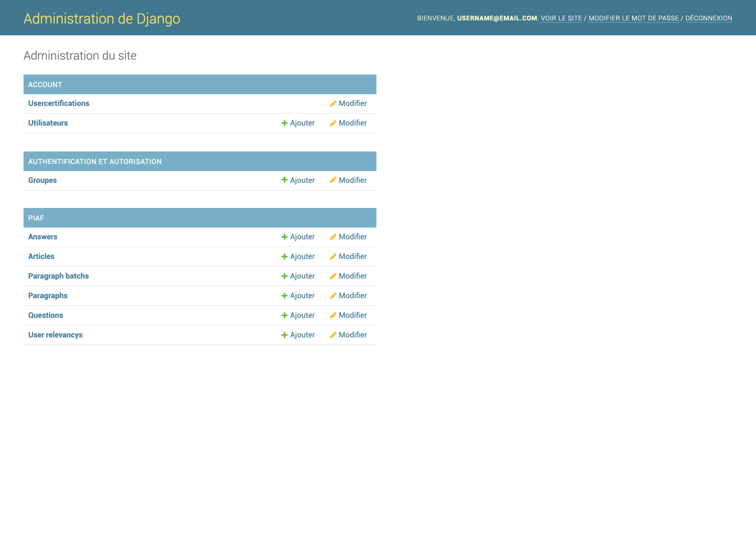
Task: Click Modifier text for Paragraph batchs
Action: pos(353,276)
